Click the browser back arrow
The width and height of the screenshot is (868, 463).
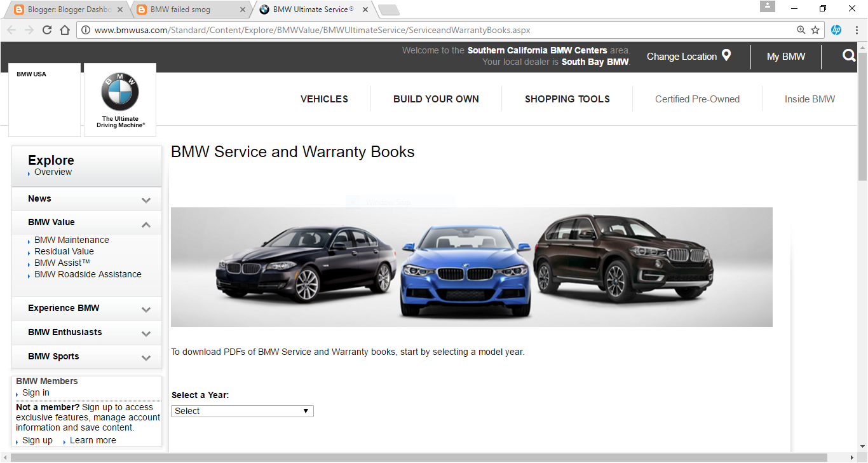pos(11,30)
